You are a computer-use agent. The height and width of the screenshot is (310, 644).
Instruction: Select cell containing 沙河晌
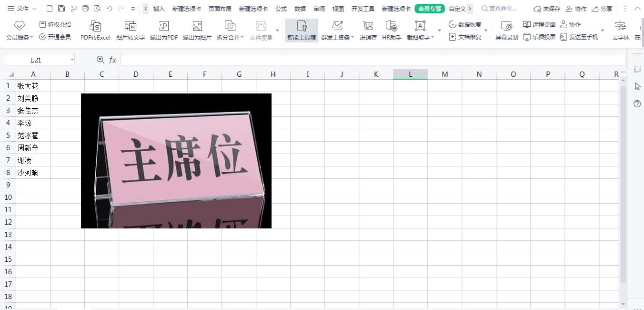pos(33,173)
